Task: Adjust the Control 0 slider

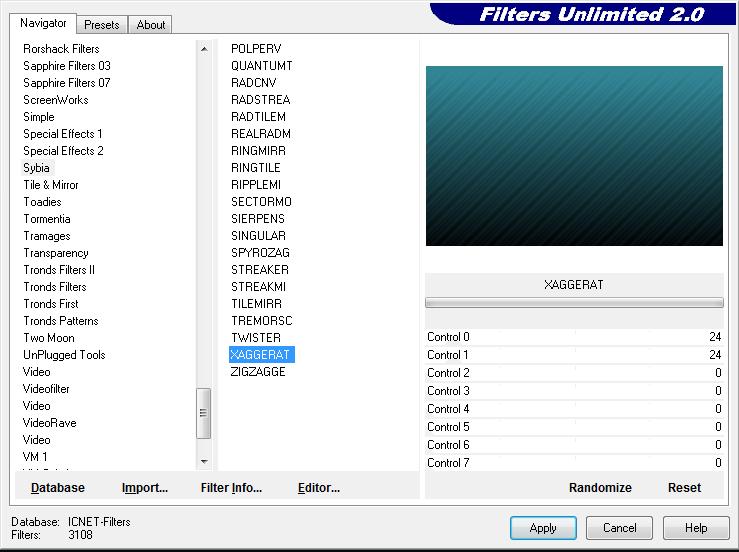Action: [x=574, y=337]
